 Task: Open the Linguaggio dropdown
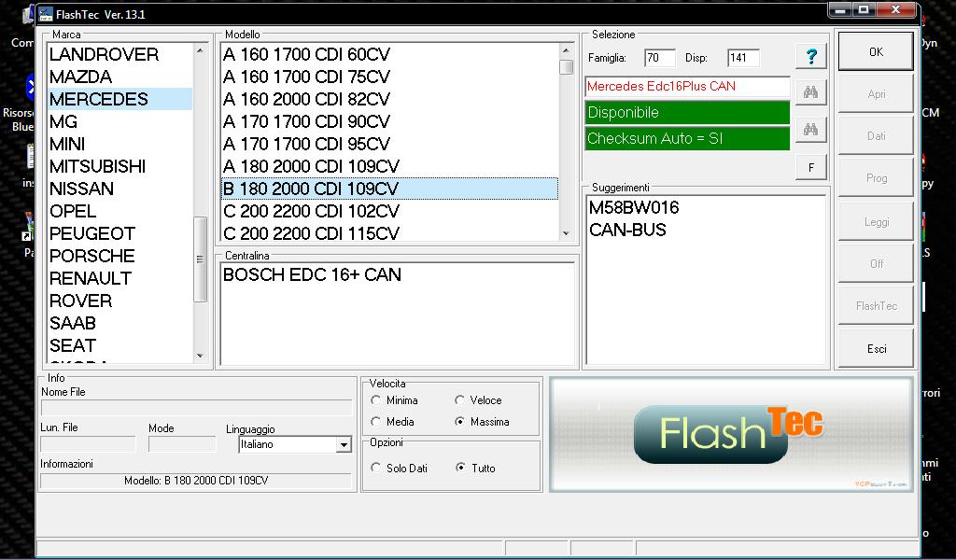pyautogui.click(x=344, y=445)
